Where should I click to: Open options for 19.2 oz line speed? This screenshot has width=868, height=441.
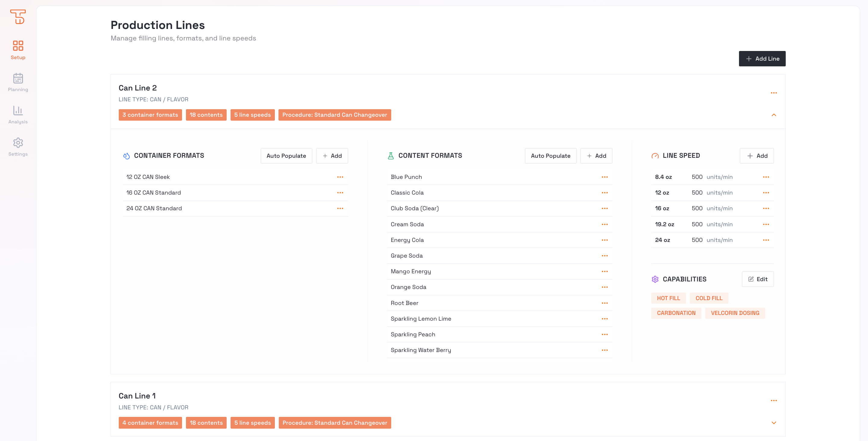coord(766,224)
